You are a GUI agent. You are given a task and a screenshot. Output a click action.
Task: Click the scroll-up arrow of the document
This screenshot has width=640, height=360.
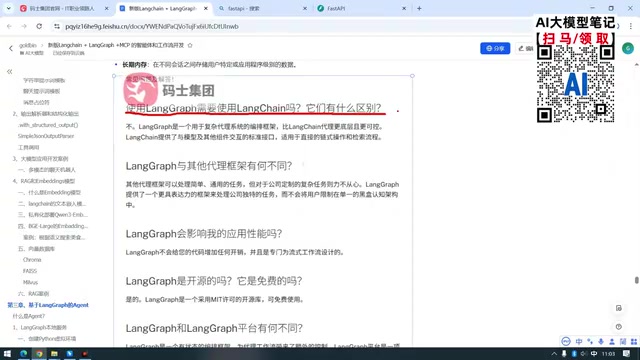click(x=636, y=65)
